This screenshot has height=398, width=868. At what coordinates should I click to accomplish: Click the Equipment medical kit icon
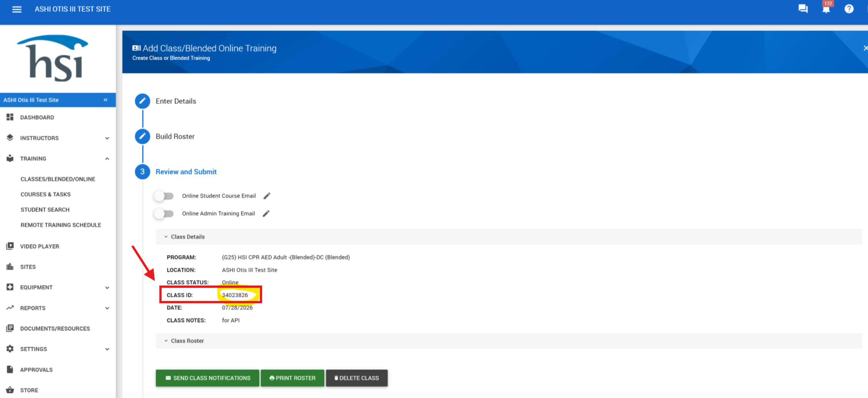(x=10, y=287)
